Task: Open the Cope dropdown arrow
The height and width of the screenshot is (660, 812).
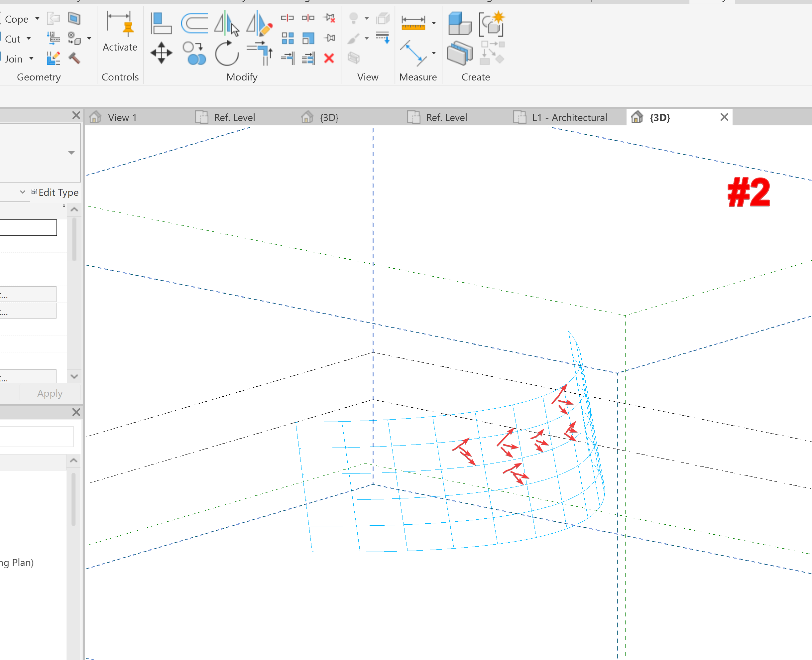Action: click(37, 19)
